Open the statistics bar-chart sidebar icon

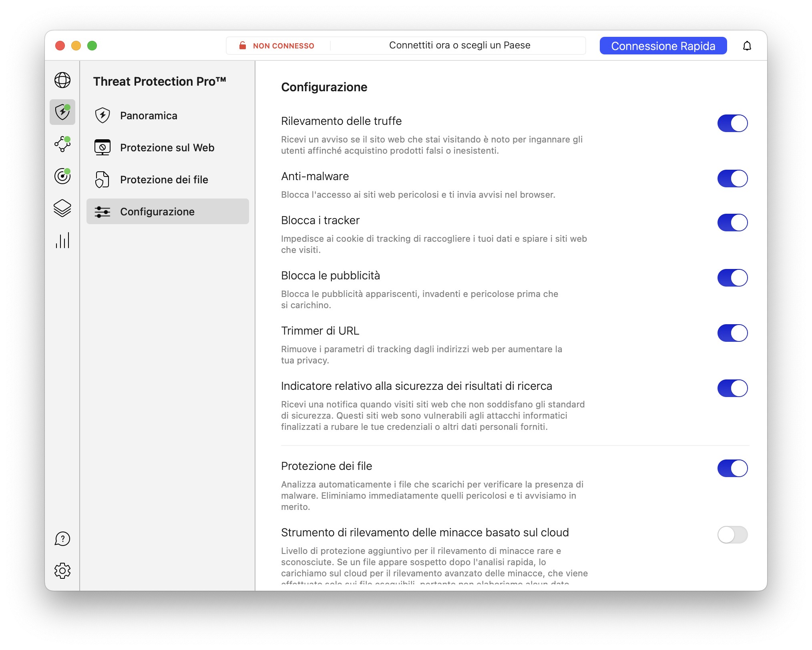pyautogui.click(x=62, y=240)
